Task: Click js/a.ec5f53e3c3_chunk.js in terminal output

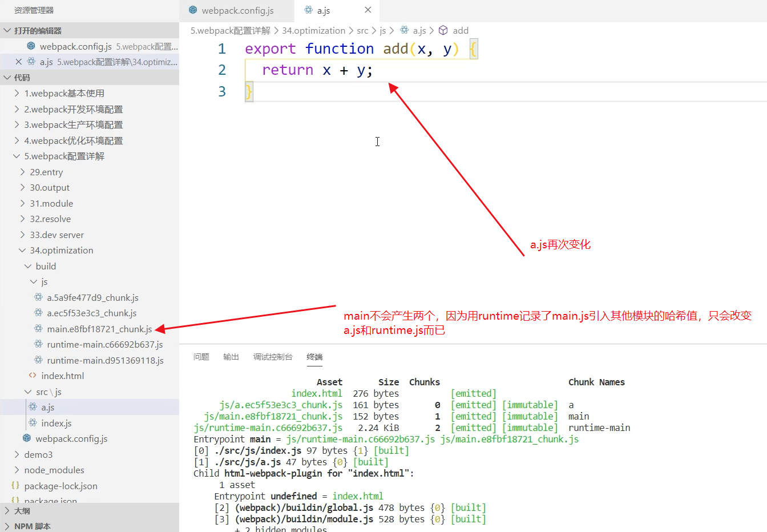Action: tap(281, 405)
